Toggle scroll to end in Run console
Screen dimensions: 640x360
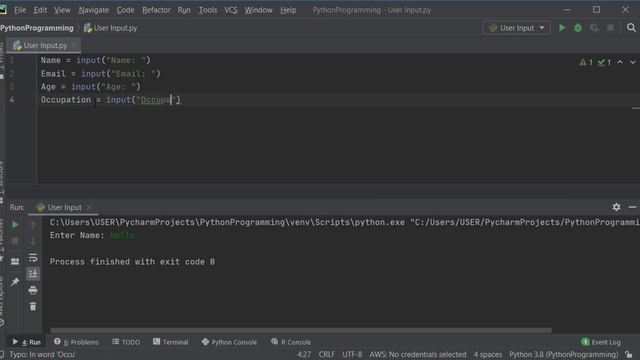pyautogui.click(x=33, y=274)
